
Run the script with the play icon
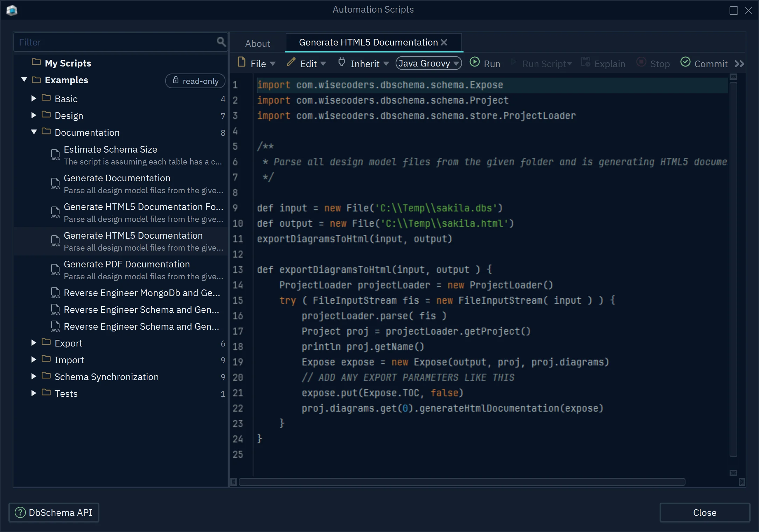[474, 62]
